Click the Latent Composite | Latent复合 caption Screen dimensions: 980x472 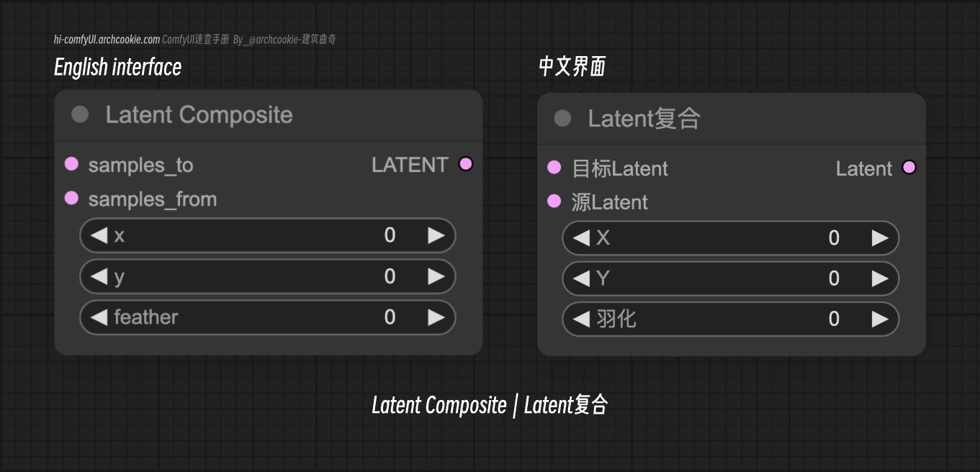click(x=490, y=405)
